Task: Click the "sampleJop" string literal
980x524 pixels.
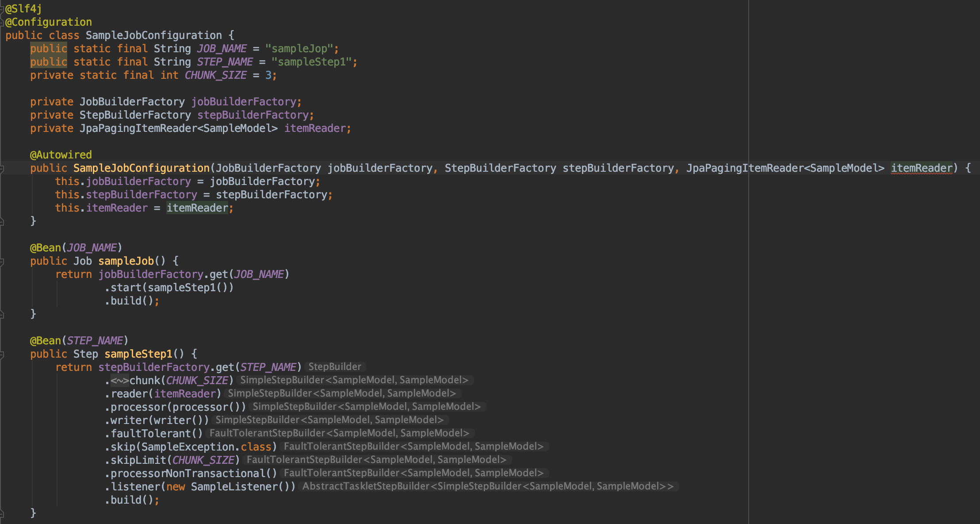Action: click(x=299, y=49)
